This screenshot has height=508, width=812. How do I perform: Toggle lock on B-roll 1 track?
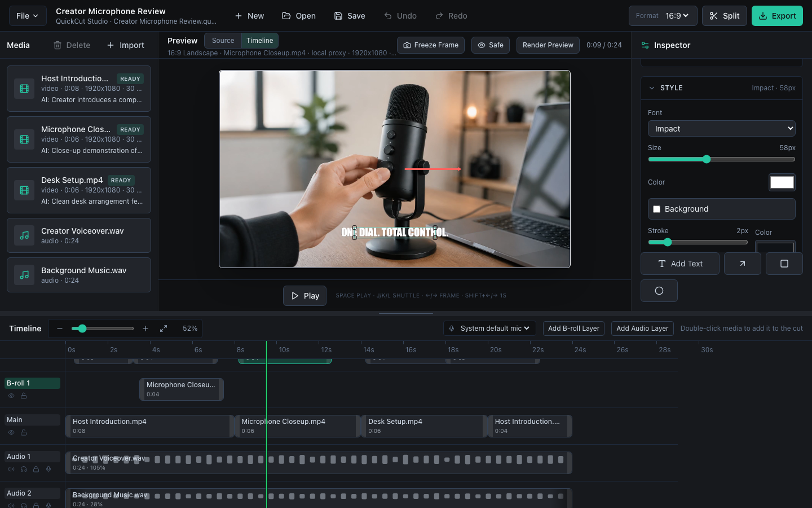pyautogui.click(x=24, y=396)
